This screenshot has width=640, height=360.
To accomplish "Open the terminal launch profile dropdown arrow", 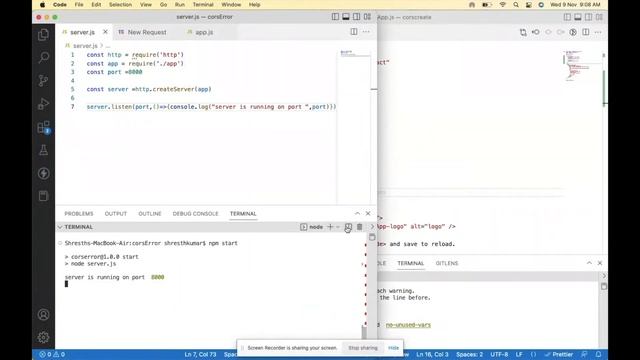I will pos(338,227).
